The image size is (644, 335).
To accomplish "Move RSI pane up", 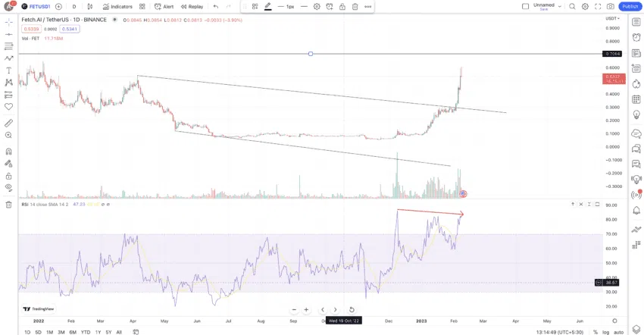I will coord(573,205).
